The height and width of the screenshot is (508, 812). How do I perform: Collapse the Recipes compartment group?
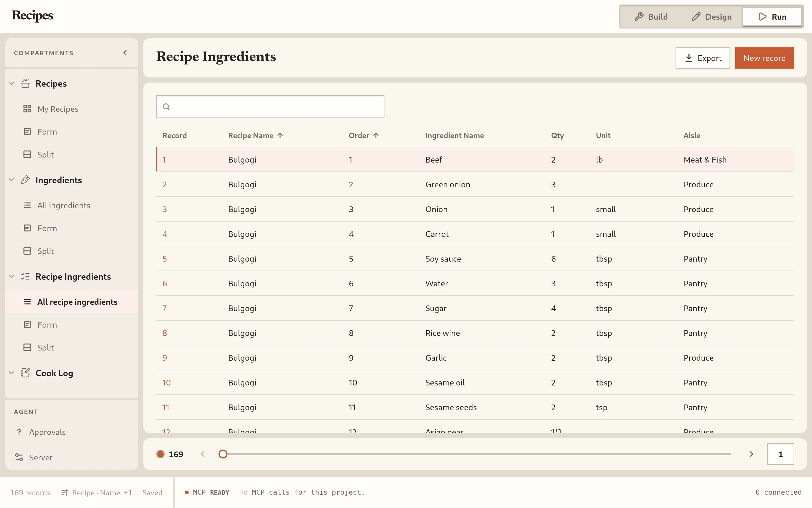[x=12, y=83]
